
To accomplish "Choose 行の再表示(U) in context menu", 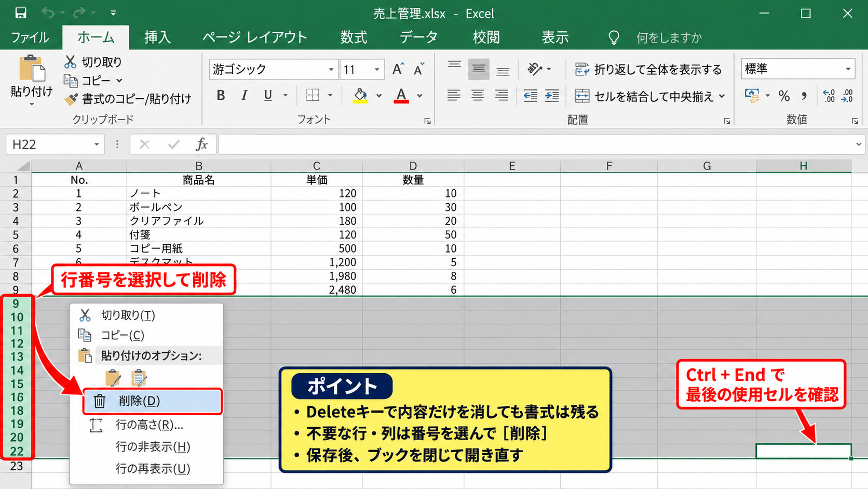I will point(153,468).
